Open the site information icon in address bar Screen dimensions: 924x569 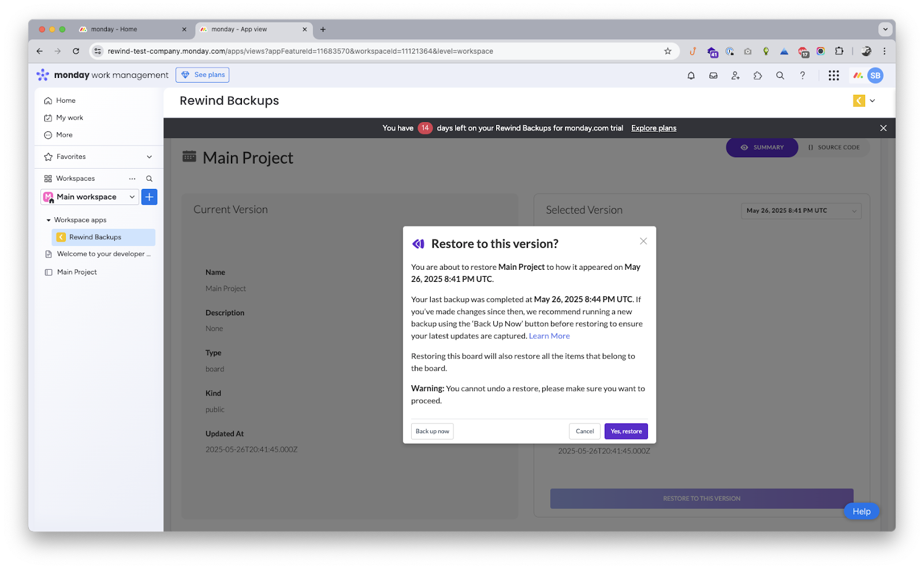click(98, 51)
